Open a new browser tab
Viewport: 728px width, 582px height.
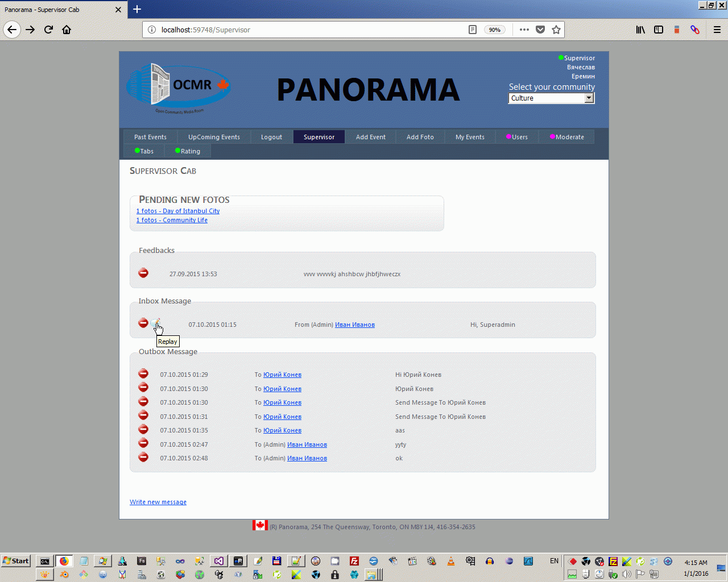pyautogui.click(x=137, y=9)
